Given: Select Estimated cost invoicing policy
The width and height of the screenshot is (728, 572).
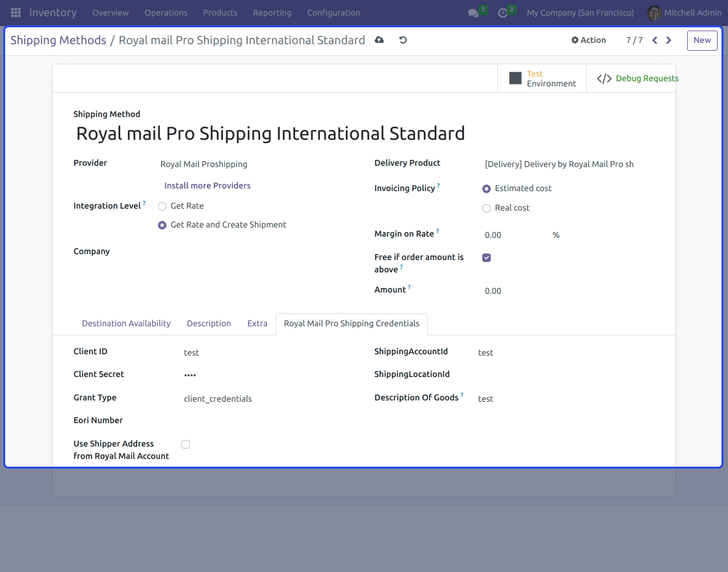Looking at the screenshot, I should tap(487, 188).
